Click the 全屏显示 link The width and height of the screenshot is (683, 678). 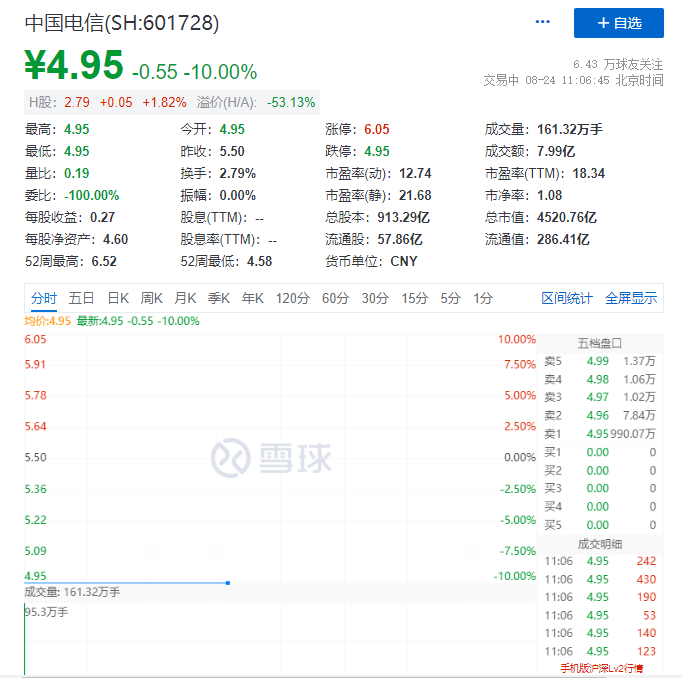tap(631, 298)
